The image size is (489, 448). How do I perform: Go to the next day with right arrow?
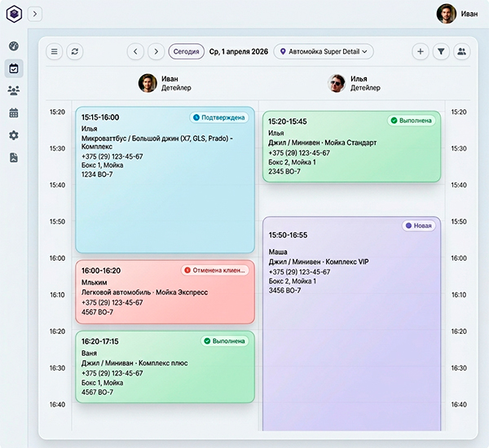point(156,51)
